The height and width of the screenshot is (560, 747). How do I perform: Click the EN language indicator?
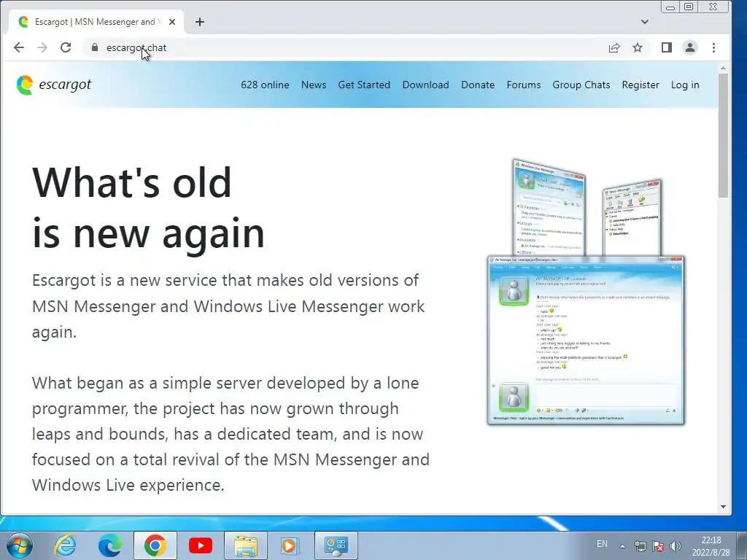pyautogui.click(x=602, y=544)
